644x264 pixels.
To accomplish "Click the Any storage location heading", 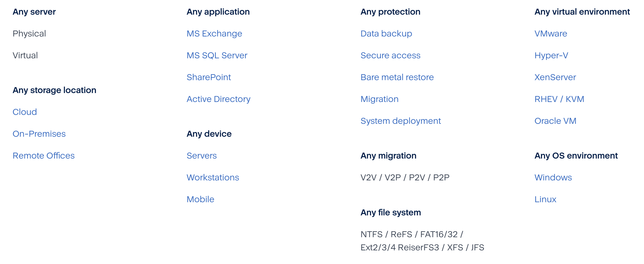I will click(x=54, y=90).
